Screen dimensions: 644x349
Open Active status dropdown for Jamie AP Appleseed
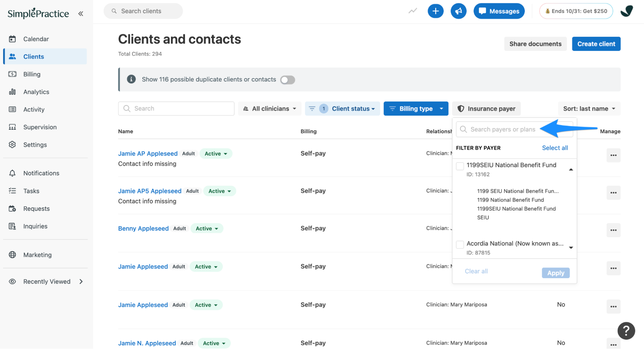216,154
